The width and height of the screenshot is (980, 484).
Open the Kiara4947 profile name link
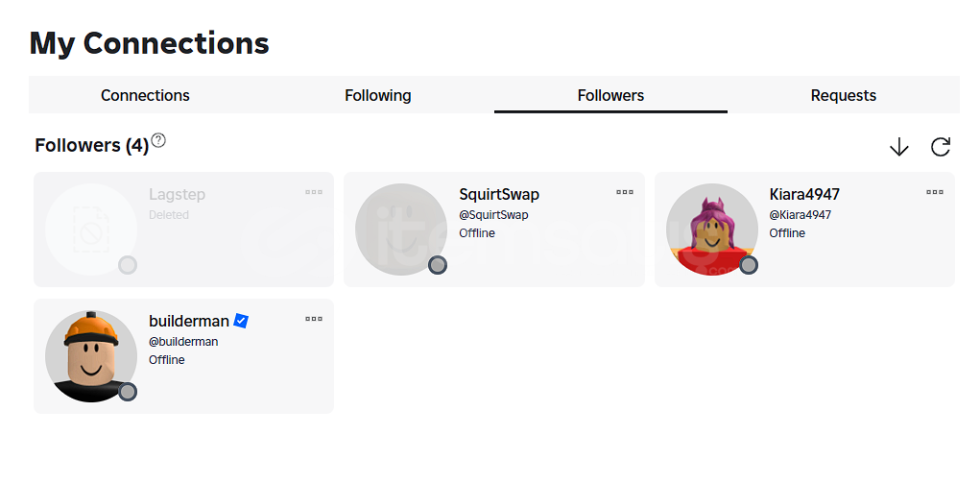point(804,194)
